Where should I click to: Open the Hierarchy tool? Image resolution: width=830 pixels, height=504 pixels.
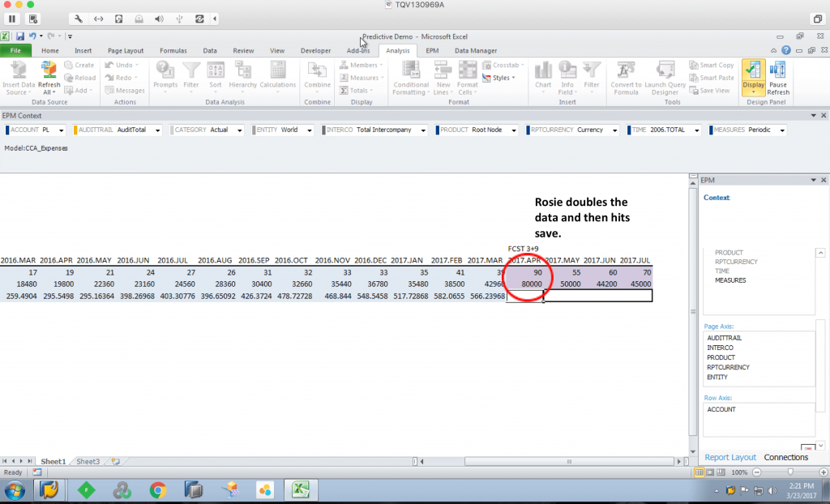242,77
